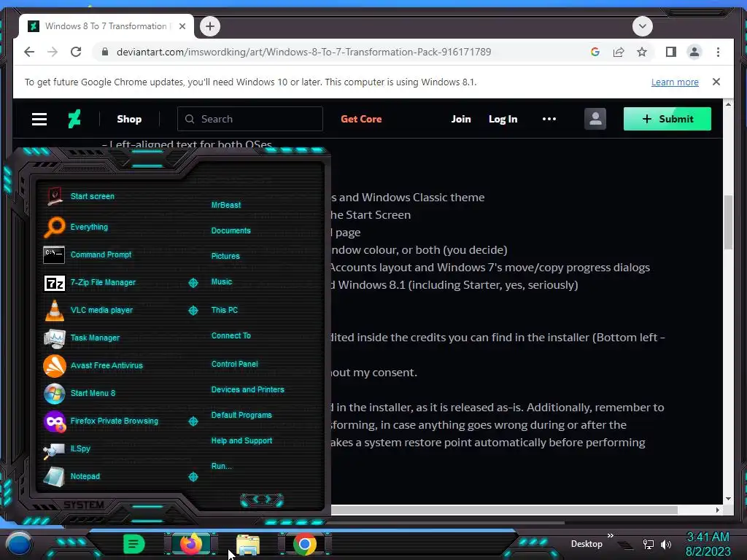The image size is (747, 560).
Task: Open 7-Zip File Manager
Action: (x=103, y=282)
